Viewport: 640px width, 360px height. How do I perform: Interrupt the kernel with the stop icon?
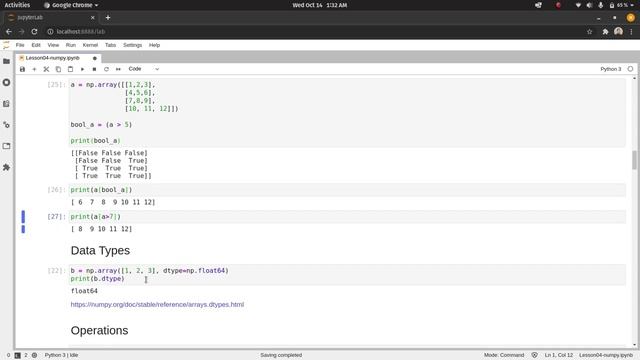pos(94,69)
